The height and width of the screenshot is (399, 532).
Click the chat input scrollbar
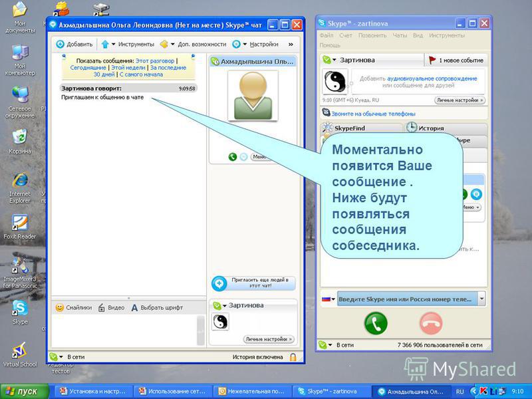[201, 331]
